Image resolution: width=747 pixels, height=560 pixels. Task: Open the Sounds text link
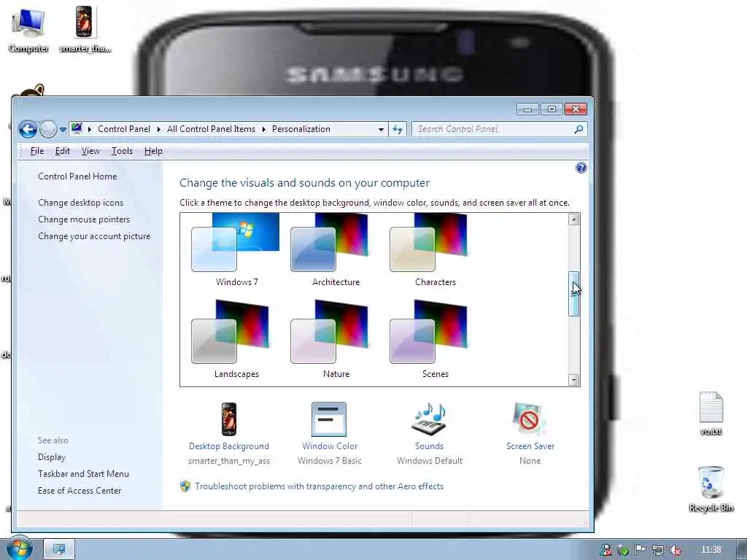pyautogui.click(x=429, y=446)
